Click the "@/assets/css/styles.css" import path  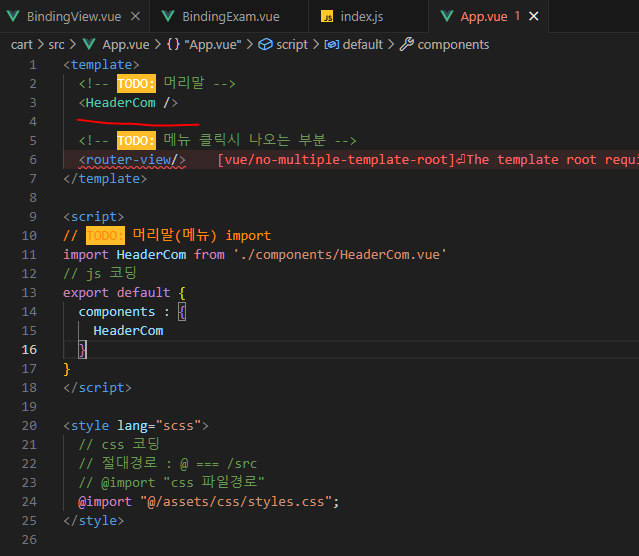coord(236,502)
